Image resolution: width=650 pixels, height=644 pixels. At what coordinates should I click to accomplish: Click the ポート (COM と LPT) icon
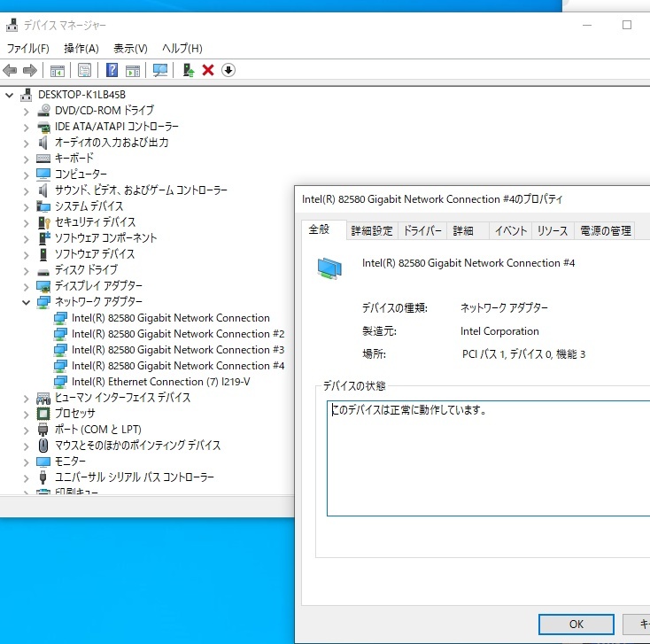[x=43, y=430]
